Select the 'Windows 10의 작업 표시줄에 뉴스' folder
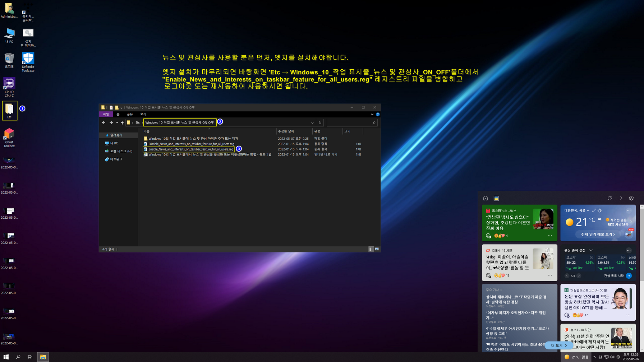Viewport: 644px width, 362px height. [x=193, y=139]
